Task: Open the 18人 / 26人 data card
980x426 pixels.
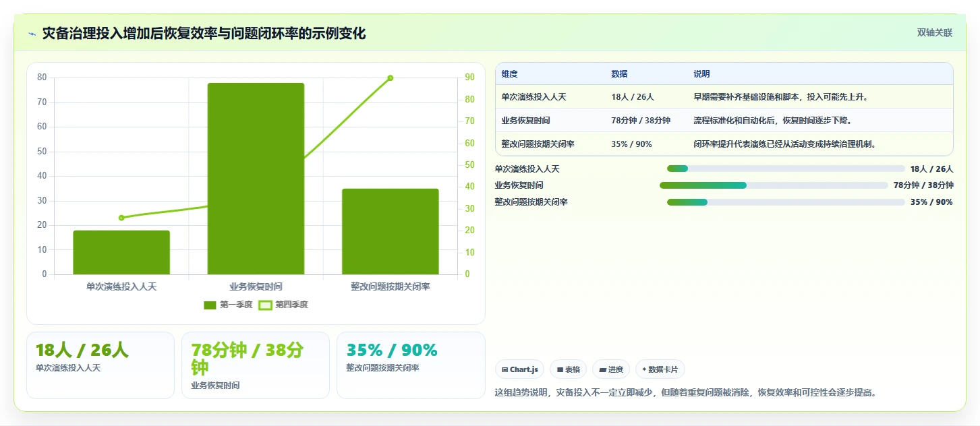Action: [x=100, y=365]
